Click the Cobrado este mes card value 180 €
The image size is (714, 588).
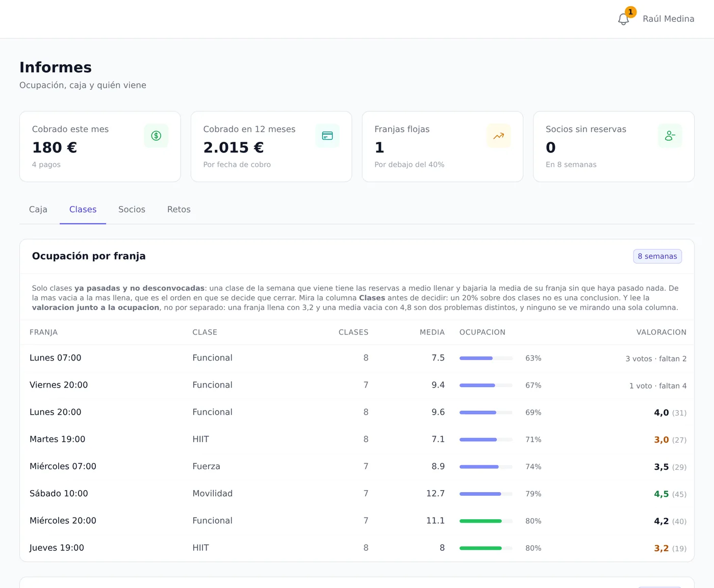(x=55, y=147)
